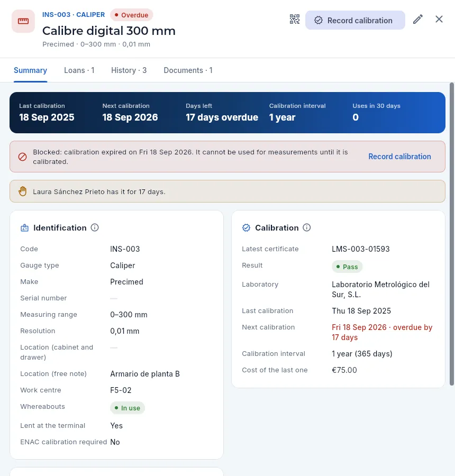This screenshot has width=455, height=476.
Task: Click the Overdue status badge
Action: tap(132, 15)
